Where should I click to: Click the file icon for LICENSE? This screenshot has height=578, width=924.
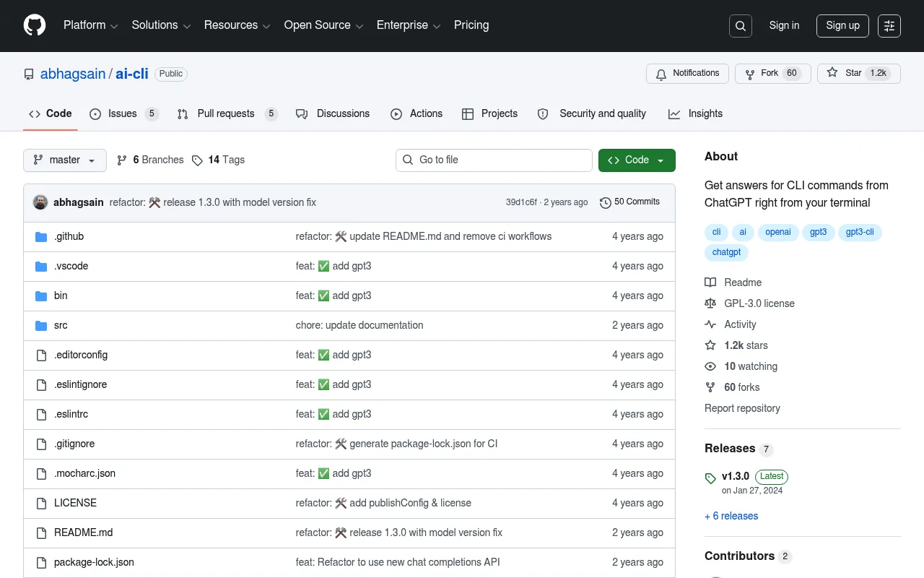[x=41, y=504]
